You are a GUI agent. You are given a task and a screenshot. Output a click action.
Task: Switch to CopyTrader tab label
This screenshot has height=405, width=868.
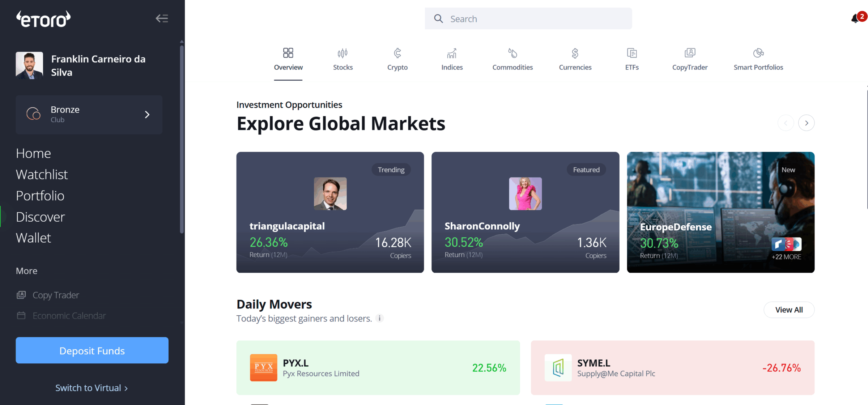(690, 67)
